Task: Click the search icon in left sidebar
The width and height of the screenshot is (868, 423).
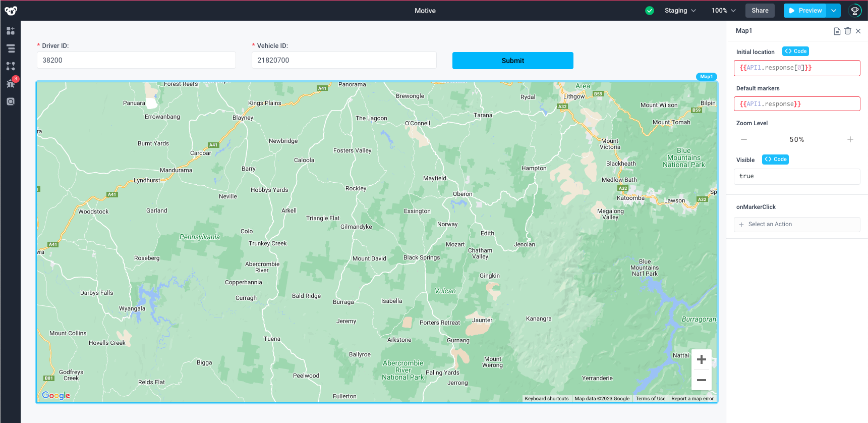Action: point(11,101)
